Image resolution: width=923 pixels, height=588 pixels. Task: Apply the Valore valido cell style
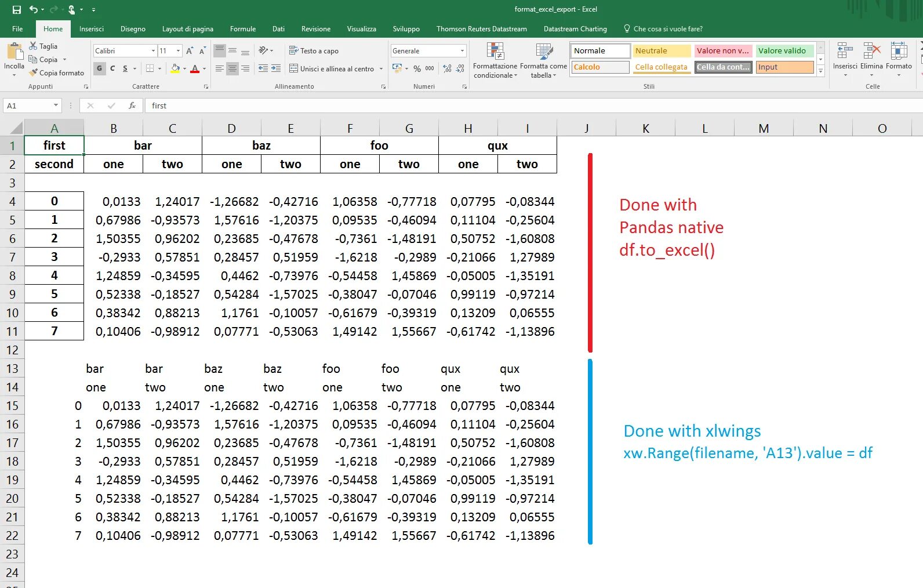(x=785, y=51)
